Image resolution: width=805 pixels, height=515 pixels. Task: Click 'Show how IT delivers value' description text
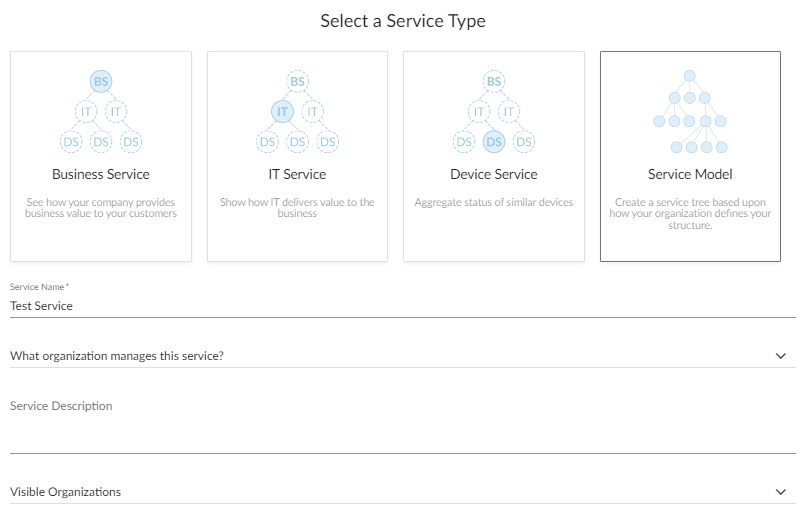[297, 207]
